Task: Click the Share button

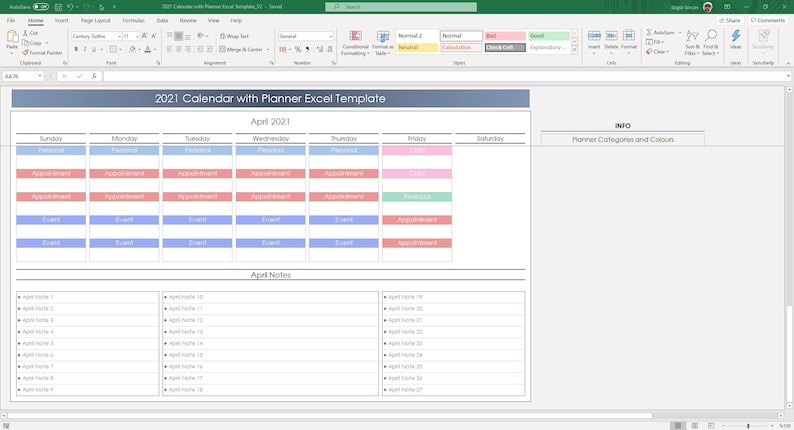Action: (730, 21)
